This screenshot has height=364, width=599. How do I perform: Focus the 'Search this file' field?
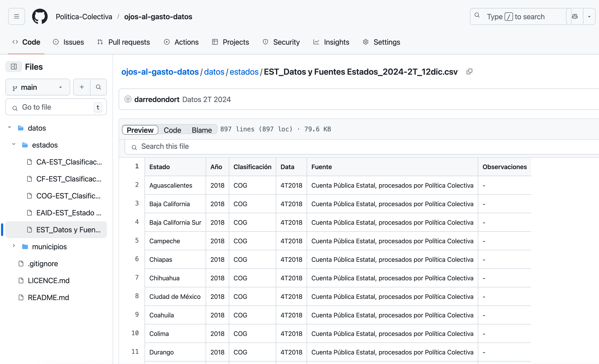(362, 147)
